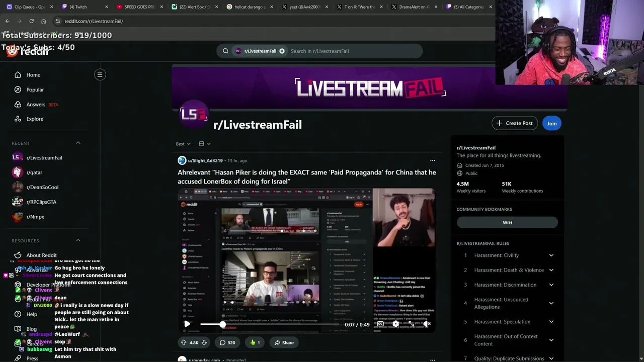Open the post title about Hasan Piker
This screenshot has width=644, height=362.
coord(307,176)
